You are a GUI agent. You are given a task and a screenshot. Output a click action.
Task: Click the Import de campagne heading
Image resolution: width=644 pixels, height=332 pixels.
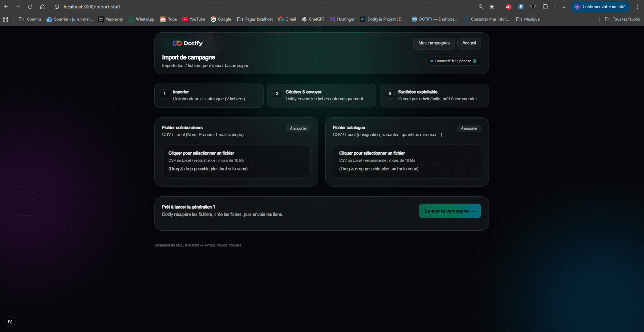[x=188, y=57]
